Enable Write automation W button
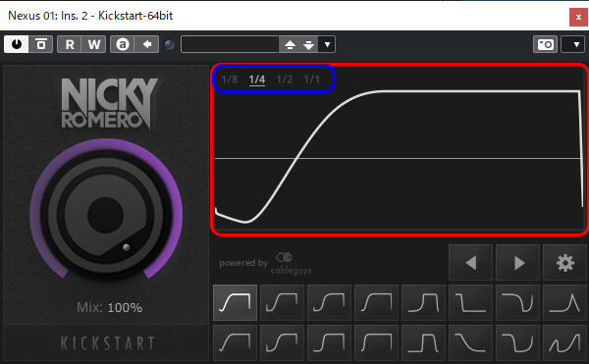589x364 pixels. pyautogui.click(x=94, y=44)
